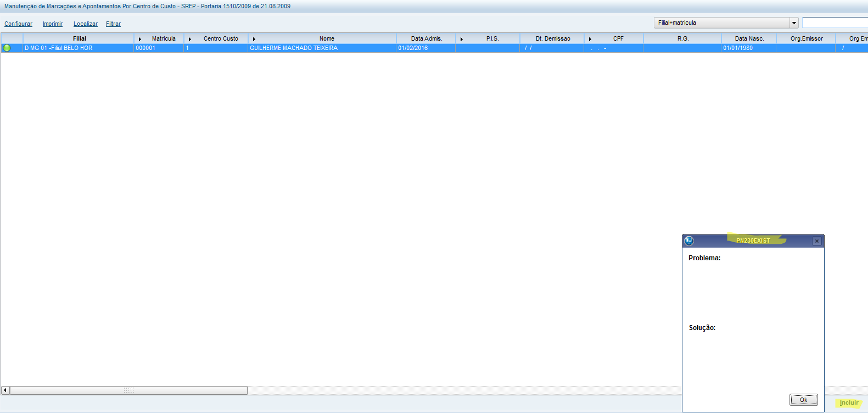This screenshot has width=868, height=414.
Task: Click the Imprimir link
Action: [x=53, y=24]
